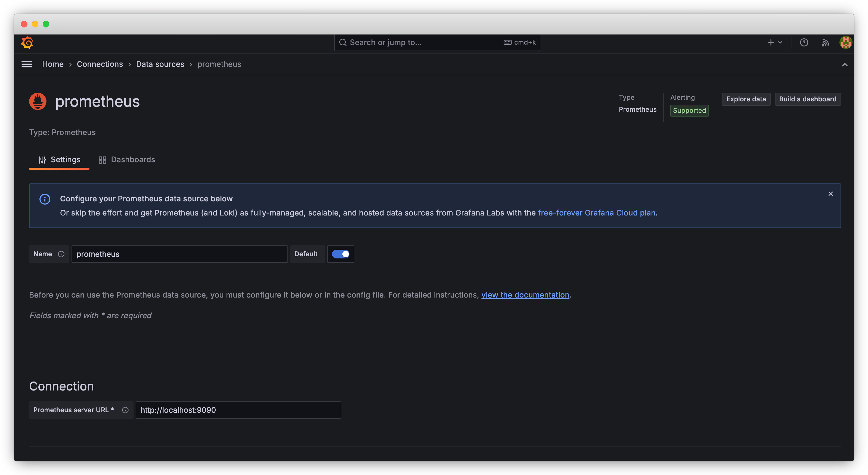The height and width of the screenshot is (475, 868).
Task: Click the Supported alerting badge
Action: coord(689,110)
